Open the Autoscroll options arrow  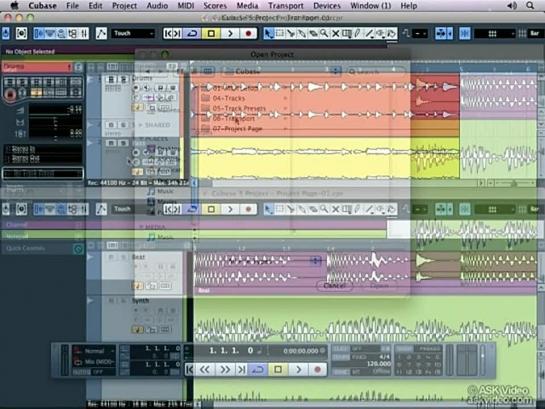click(x=450, y=33)
